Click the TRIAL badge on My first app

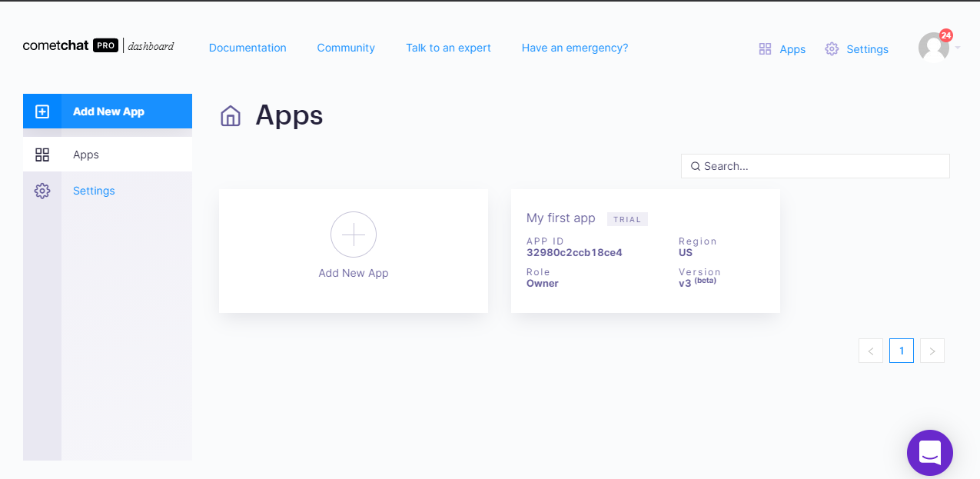627,219
